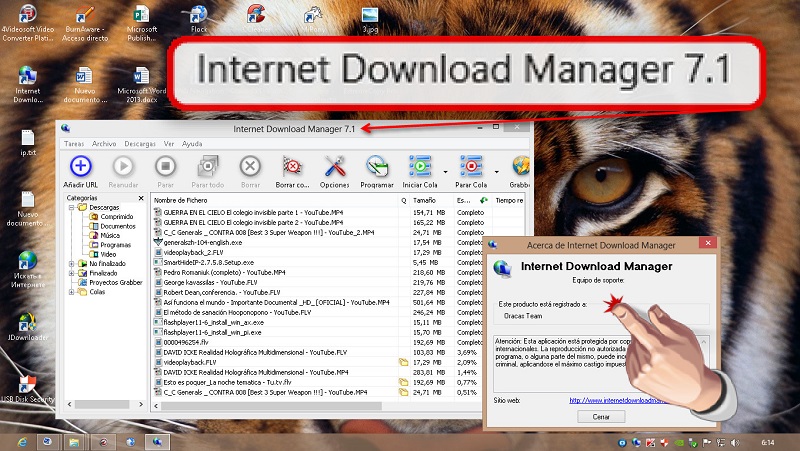Sort by Tiempo re column header
The image size is (800, 451).
point(509,201)
